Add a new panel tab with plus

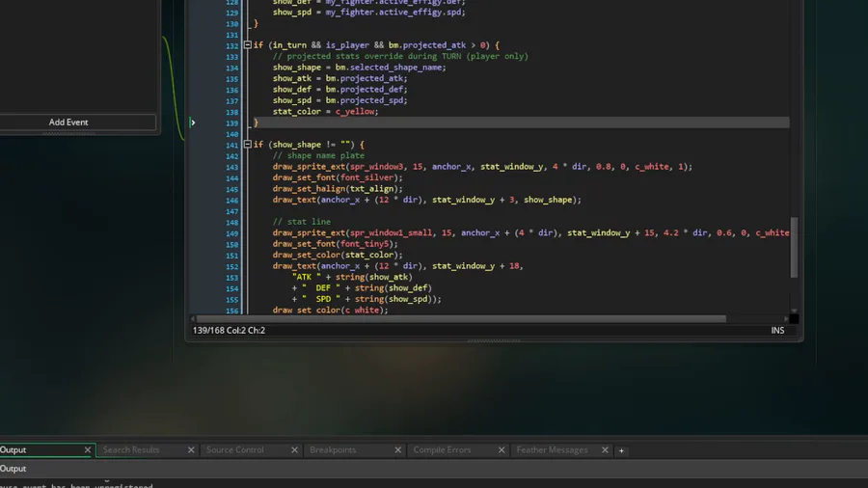pos(621,451)
